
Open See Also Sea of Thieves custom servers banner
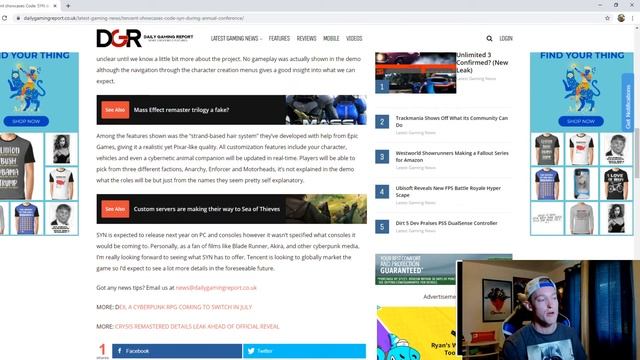pos(231,209)
